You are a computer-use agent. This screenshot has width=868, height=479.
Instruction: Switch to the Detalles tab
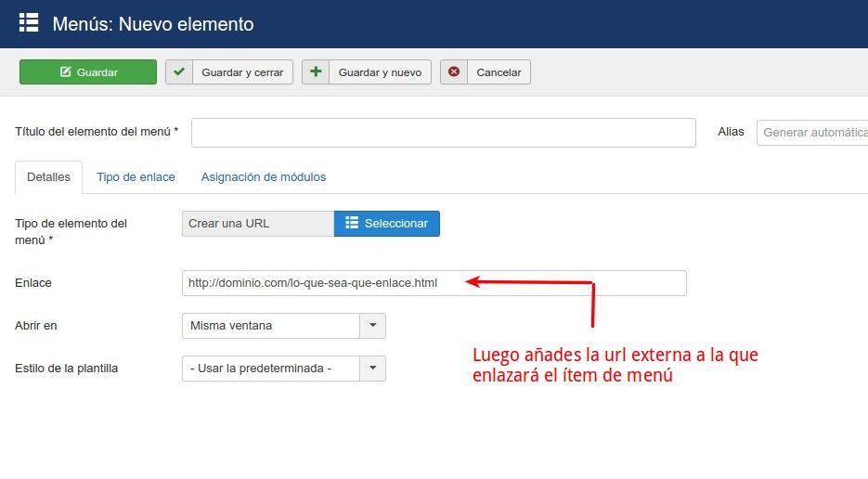click(x=48, y=177)
